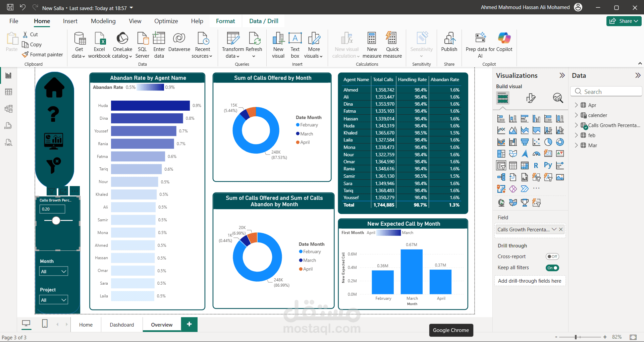This screenshot has width=644, height=342.
Task: Open the File menu
Action: click(14, 21)
